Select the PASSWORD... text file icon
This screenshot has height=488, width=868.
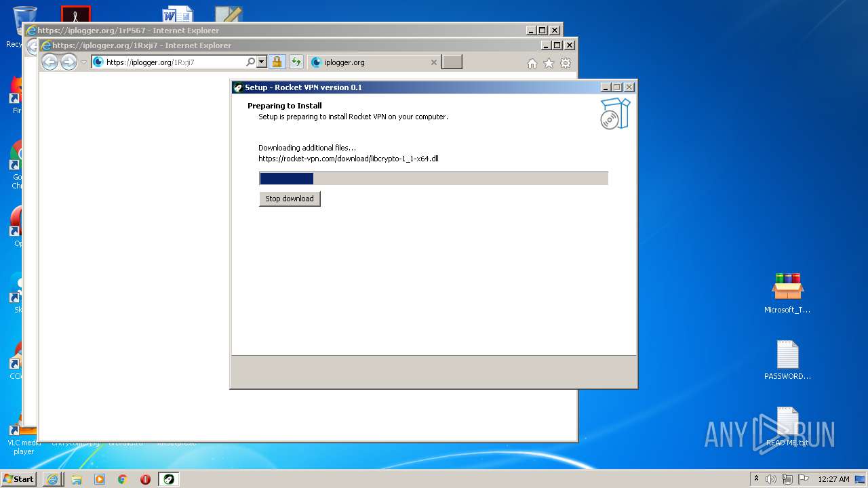click(x=787, y=360)
